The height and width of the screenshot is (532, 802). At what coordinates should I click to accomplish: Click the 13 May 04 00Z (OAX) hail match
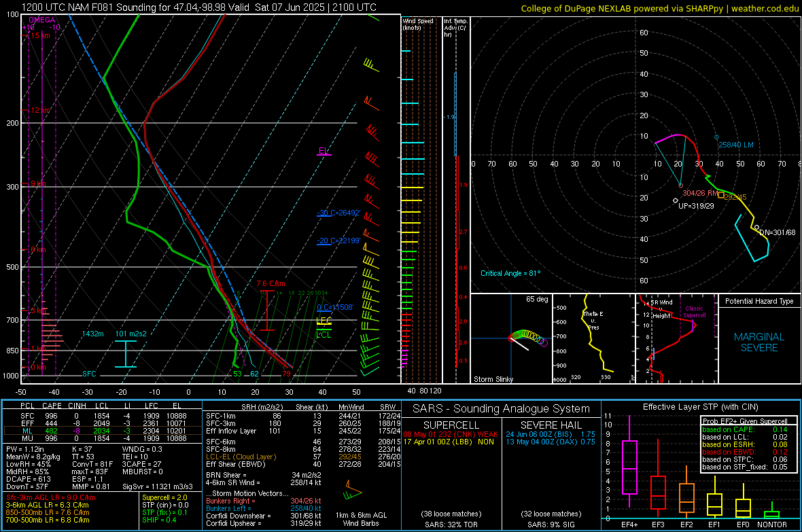(x=551, y=442)
